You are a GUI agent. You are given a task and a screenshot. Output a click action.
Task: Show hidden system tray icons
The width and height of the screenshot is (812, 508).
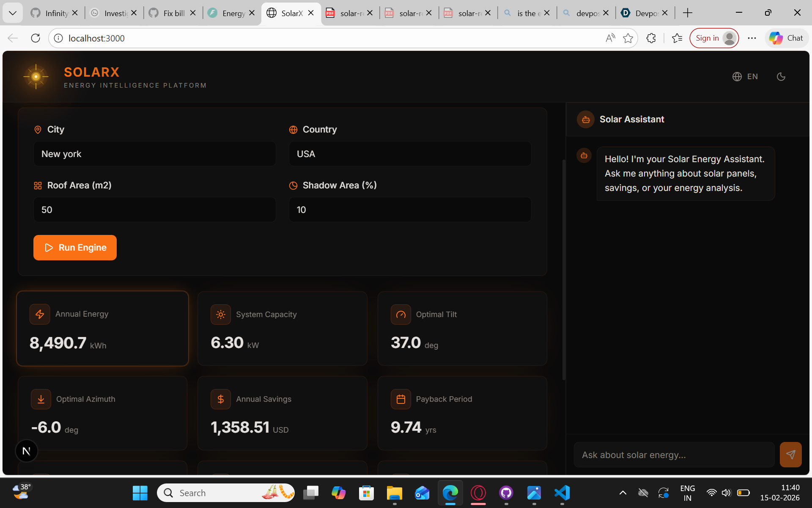tap(623, 493)
